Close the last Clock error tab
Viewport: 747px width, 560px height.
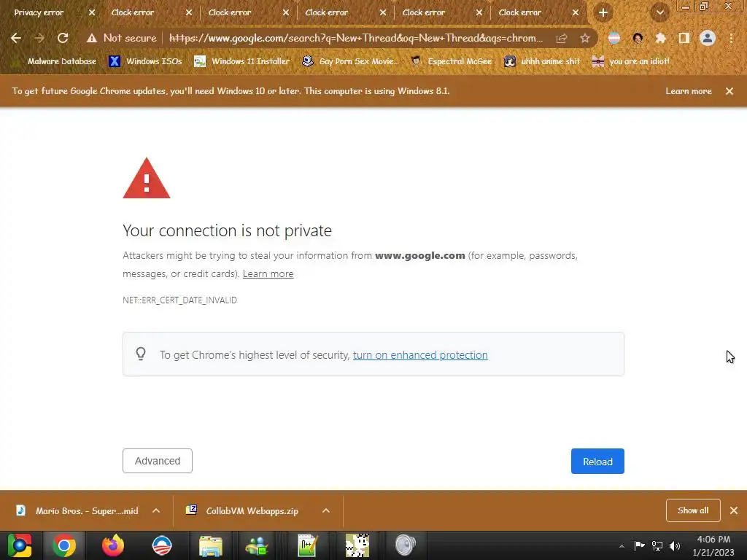pos(576,13)
